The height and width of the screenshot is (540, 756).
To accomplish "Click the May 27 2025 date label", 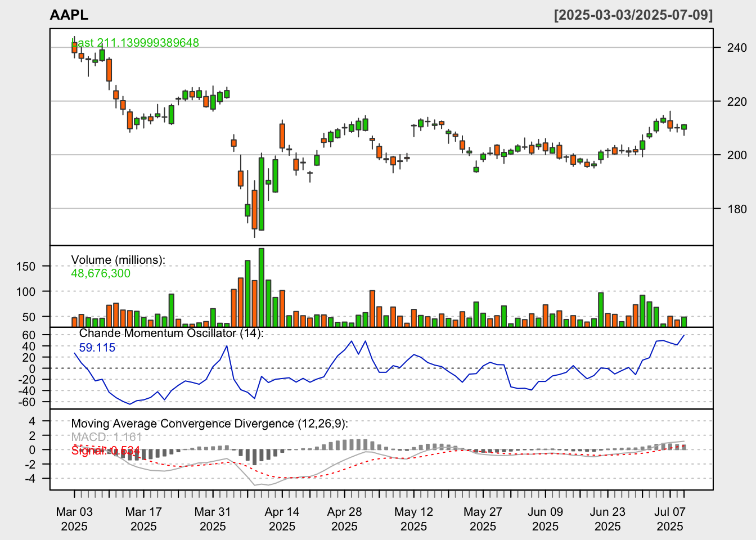I will pos(483,519).
